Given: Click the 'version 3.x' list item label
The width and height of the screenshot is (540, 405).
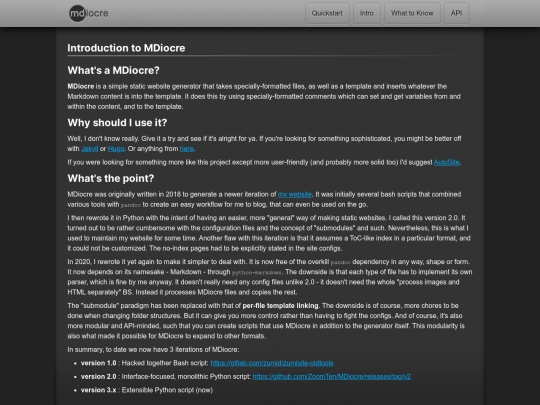Looking at the screenshot, I should pyautogui.click(x=98, y=390).
